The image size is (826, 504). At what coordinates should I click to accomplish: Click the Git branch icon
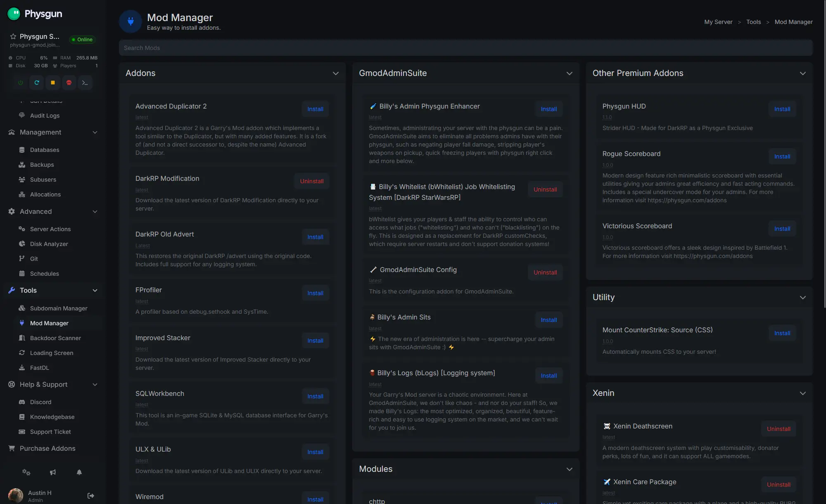coord(22,259)
